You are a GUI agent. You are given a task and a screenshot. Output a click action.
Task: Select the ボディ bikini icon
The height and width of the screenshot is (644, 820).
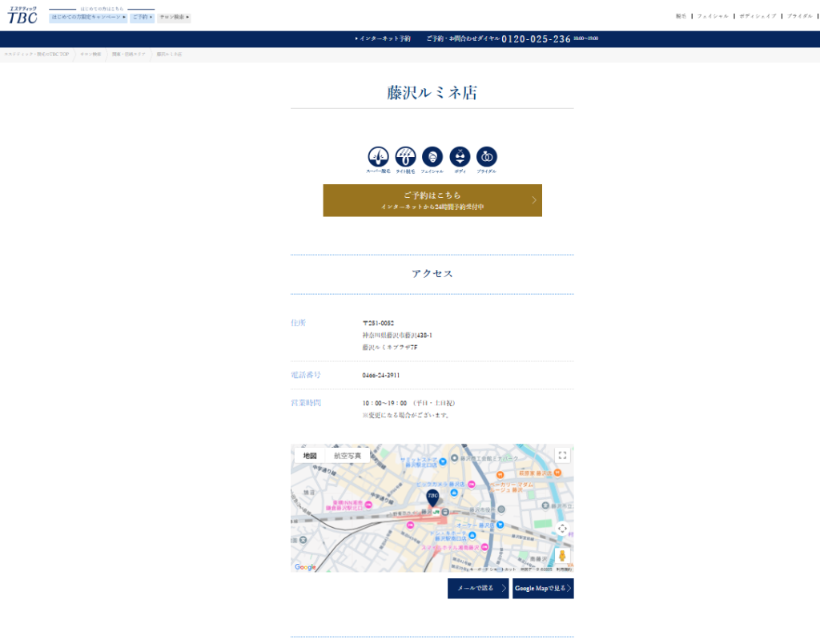(460, 157)
